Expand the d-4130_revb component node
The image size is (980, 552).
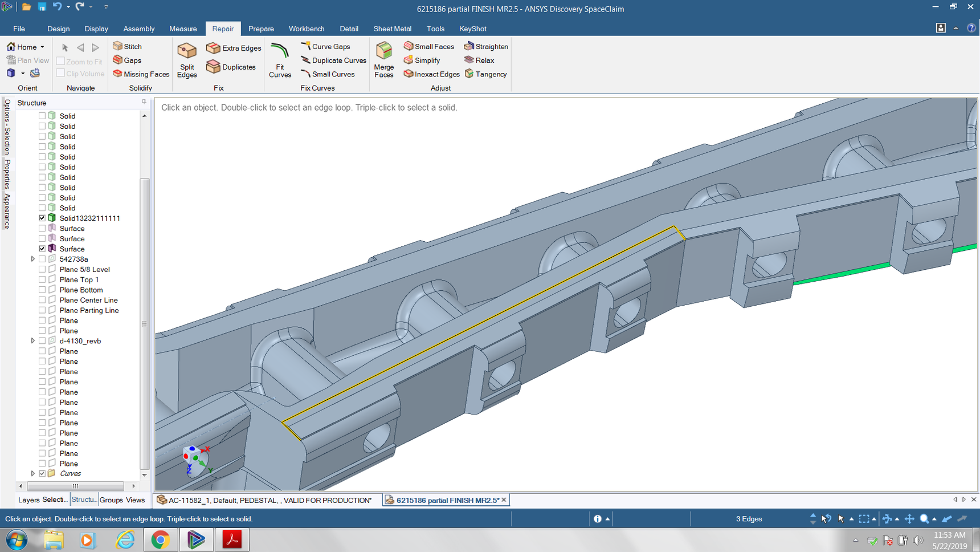(x=32, y=341)
